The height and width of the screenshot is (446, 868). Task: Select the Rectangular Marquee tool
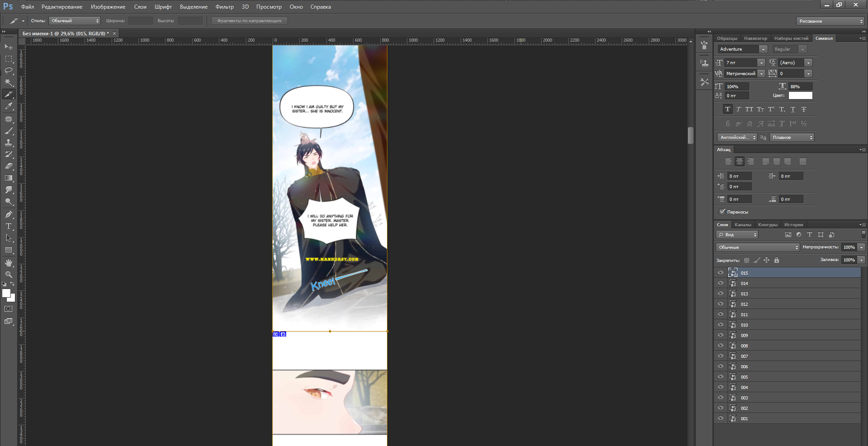click(9, 59)
